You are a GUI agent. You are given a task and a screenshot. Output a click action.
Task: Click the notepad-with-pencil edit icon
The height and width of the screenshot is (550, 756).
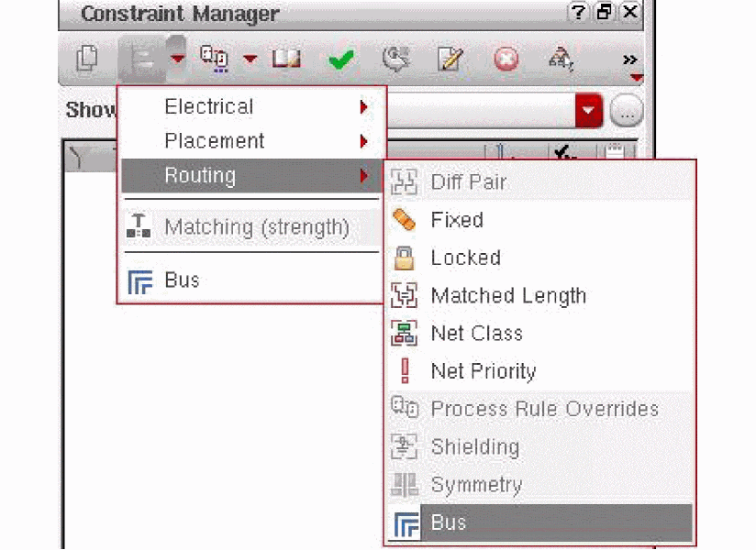coord(450,59)
